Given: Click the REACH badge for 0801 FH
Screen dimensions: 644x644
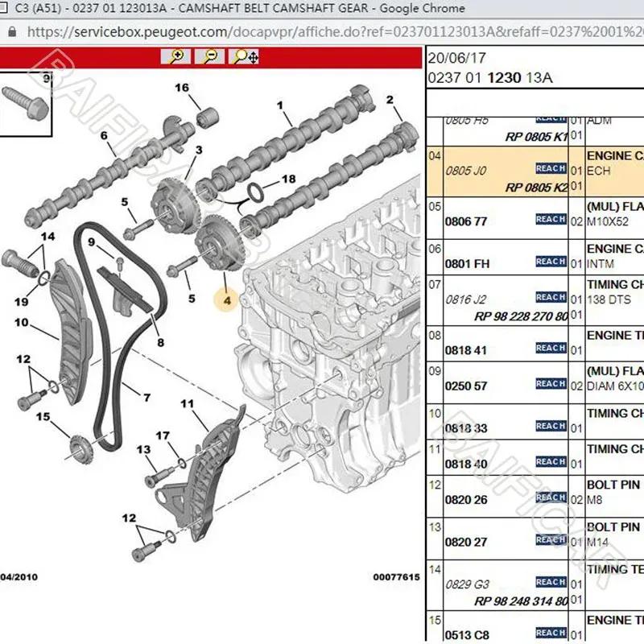Looking at the screenshot, I should coord(551,262).
